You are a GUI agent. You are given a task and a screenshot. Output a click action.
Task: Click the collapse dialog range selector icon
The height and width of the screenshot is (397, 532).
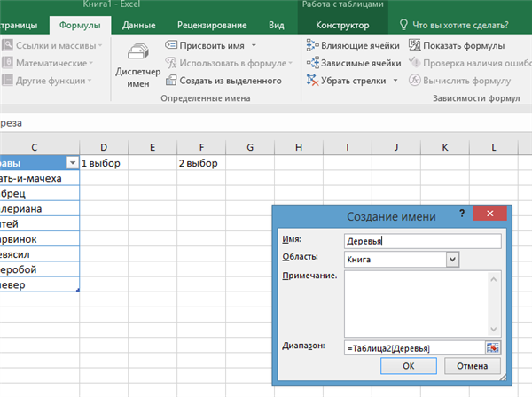pos(493,348)
